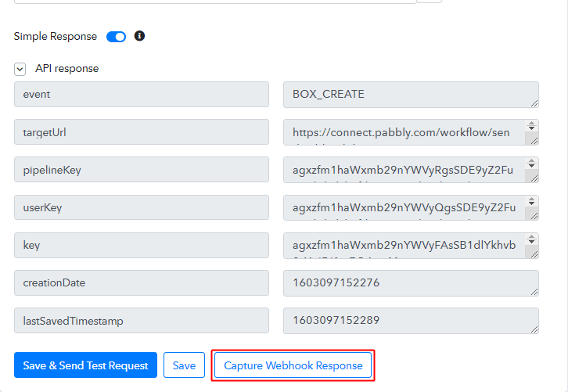568x392 pixels.
Task: Click the API response heading text
Action: [67, 69]
